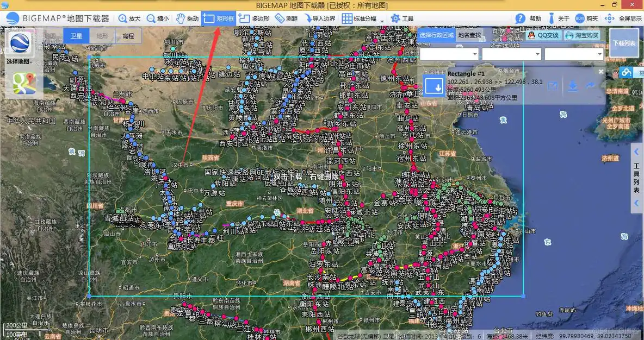644x340 pixels.
Task: Choose the 多边形 polygon selection tool
Action: click(x=254, y=18)
